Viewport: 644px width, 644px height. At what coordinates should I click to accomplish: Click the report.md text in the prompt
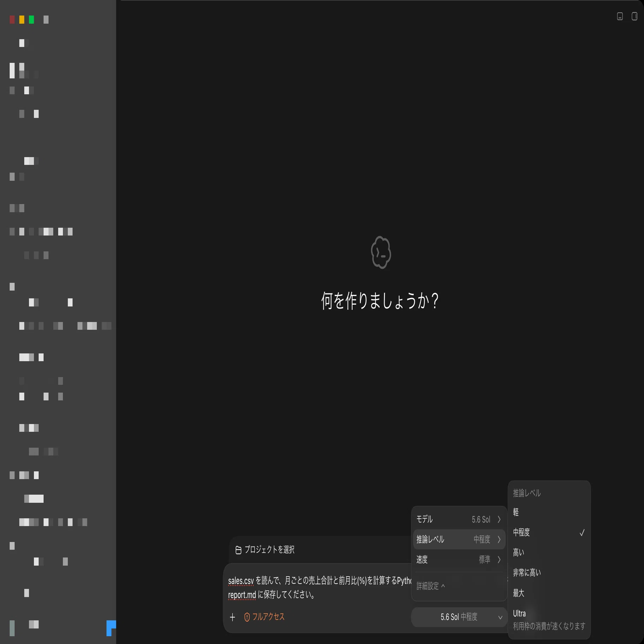(x=242, y=595)
